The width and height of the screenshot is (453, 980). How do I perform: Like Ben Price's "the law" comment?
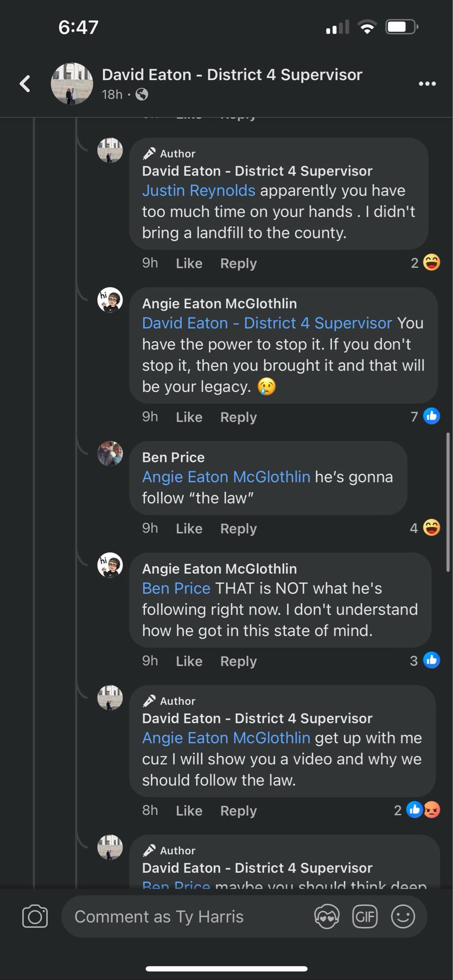[x=189, y=528]
